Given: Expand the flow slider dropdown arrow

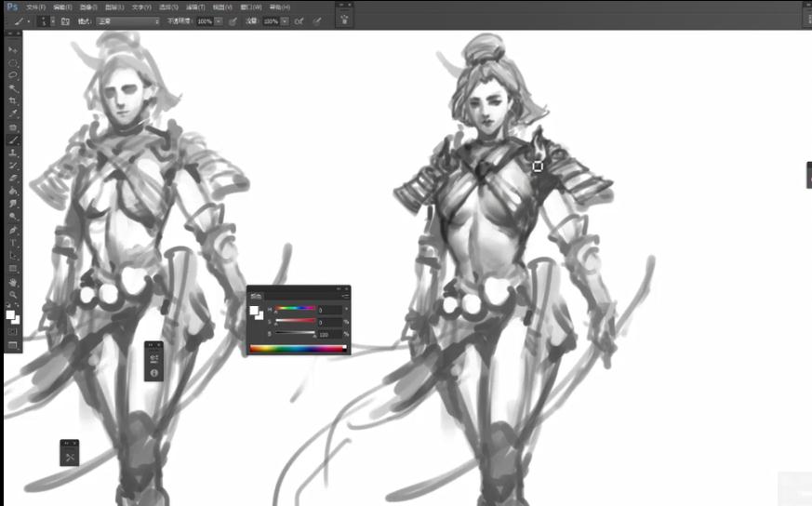Looking at the screenshot, I should (x=285, y=21).
